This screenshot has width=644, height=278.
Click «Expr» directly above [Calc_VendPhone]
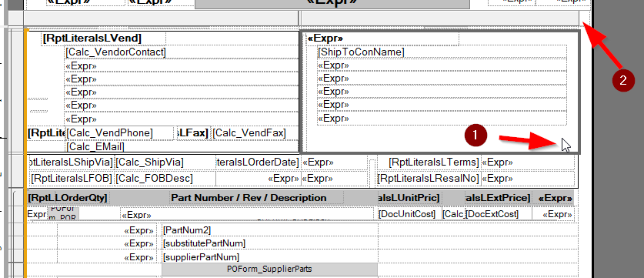click(x=182, y=119)
